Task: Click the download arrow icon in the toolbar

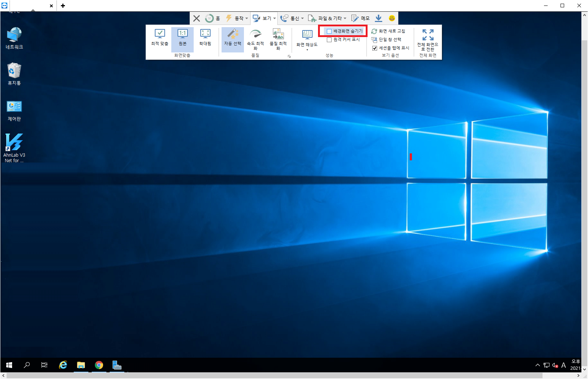Action: point(379,18)
